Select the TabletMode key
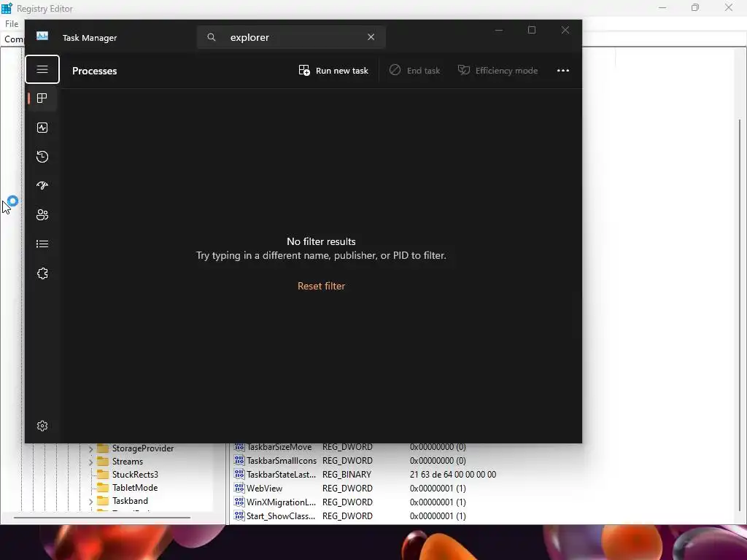This screenshot has width=747, height=560. tap(135, 488)
